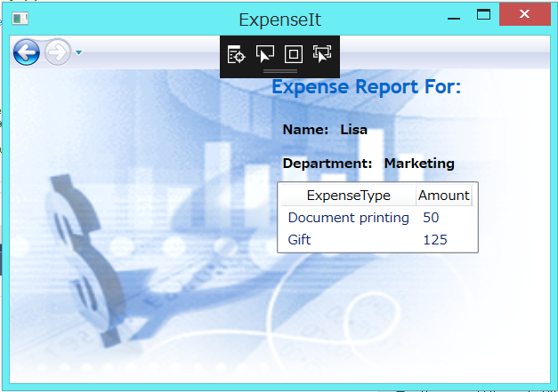Image resolution: width=558 pixels, height=392 pixels.
Task: Select the Gift expense row
Action: point(377,239)
